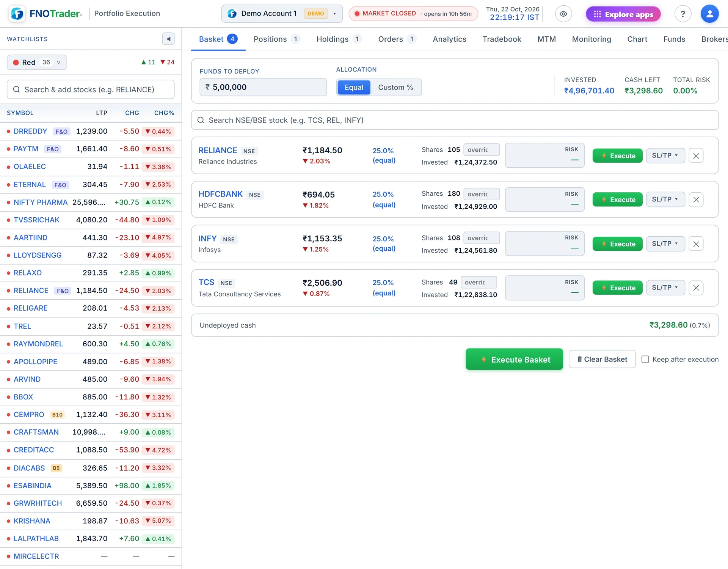Open SL/TP dropdown for RELIANCE
This screenshot has height=569, width=728.
(x=665, y=156)
